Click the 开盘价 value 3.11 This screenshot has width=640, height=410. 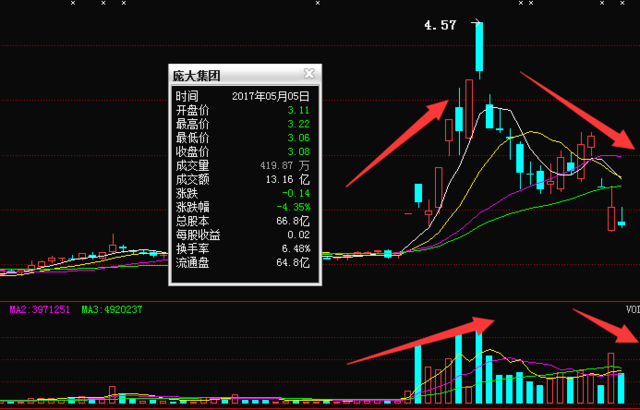(298, 110)
